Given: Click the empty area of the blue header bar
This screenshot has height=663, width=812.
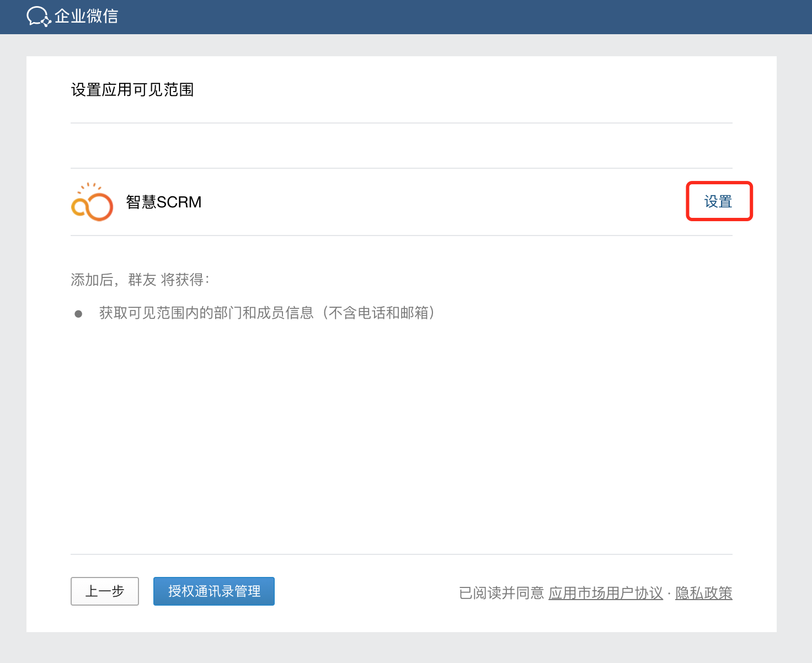Looking at the screenshot, I should point(441,17).
